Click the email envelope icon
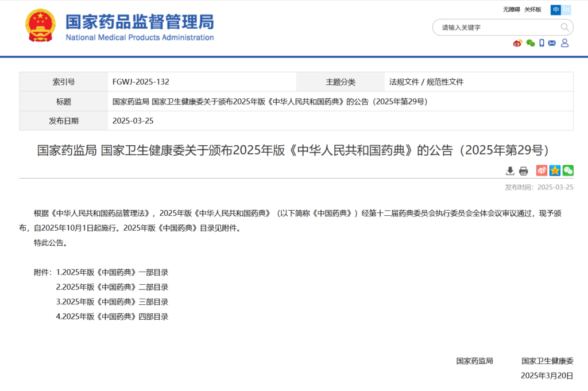Screen dimensions: 588x391 click(552, 43)
